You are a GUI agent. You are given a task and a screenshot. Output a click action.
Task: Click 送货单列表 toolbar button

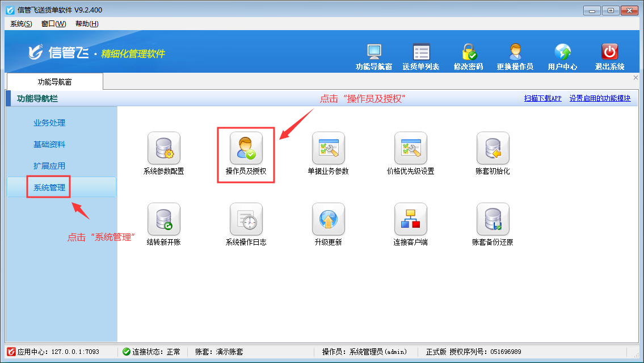(x=421, y=57)
